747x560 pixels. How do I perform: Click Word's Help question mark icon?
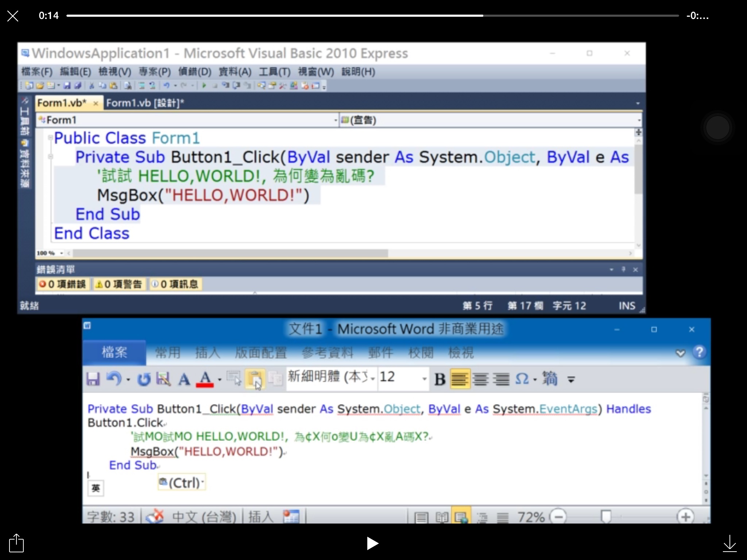click(x=699, y=352)
